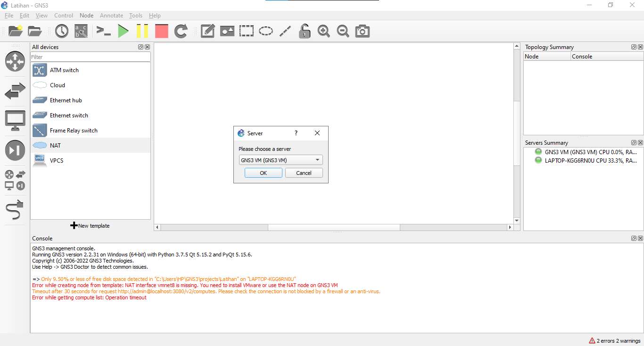This screenshot has width=644, height=346.
Task: Select Frame Relay switch device
Action: point(91,131)
